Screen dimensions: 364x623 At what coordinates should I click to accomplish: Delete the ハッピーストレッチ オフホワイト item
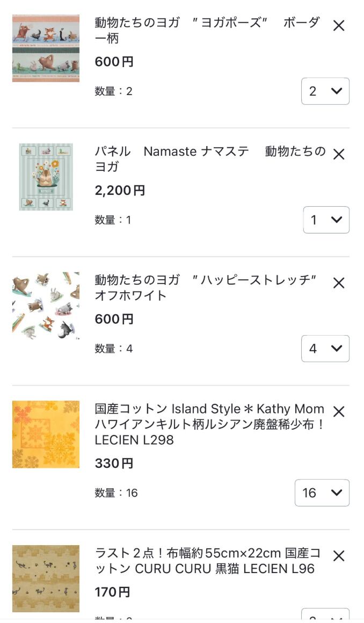click(x=339, y=283)
